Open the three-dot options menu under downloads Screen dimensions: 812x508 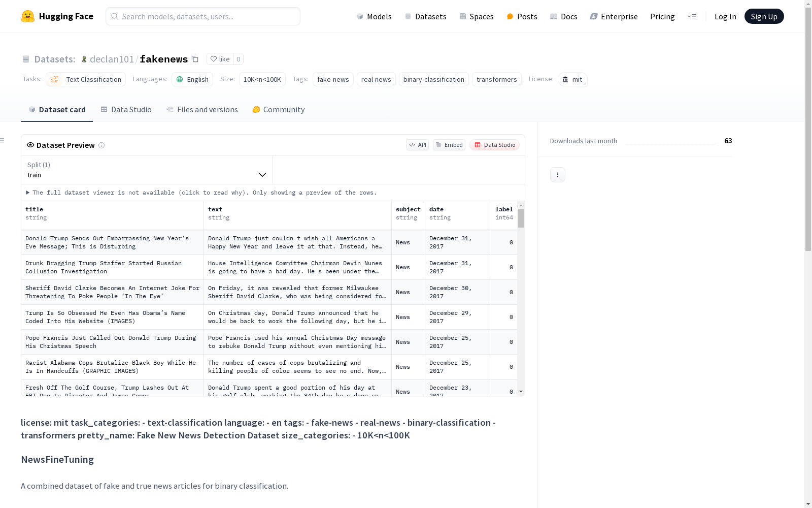point(558,175)
